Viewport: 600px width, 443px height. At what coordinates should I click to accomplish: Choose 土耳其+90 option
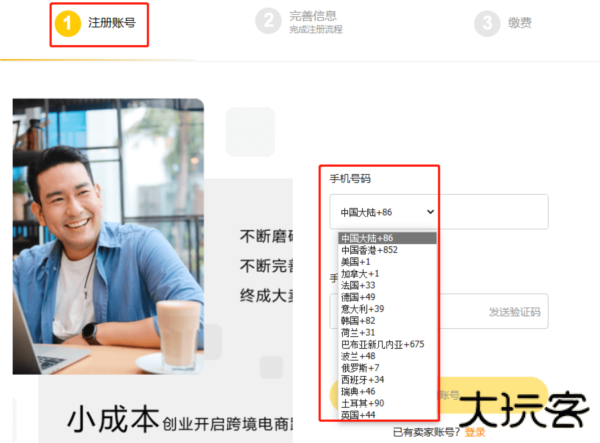tap(387, 403)
